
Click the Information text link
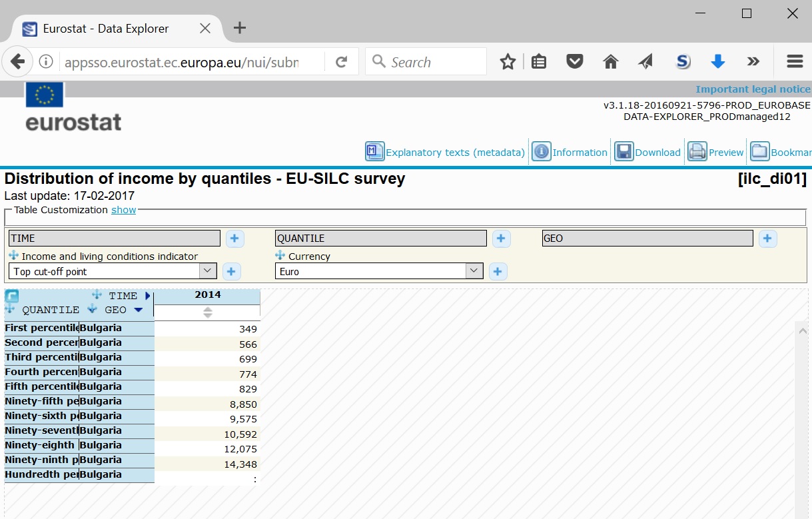(580, 153)
